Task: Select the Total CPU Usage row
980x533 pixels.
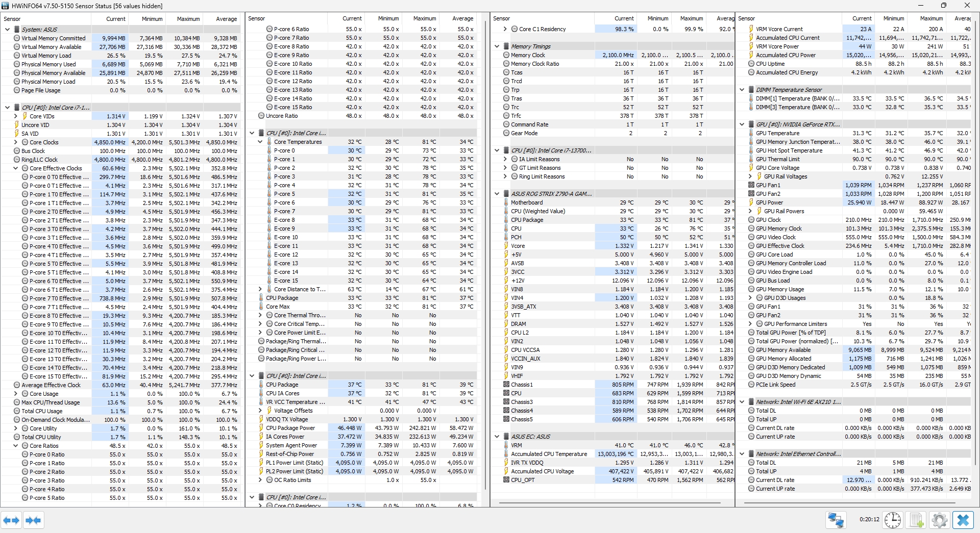Action: pyautogui.click(x=42, y=411)
